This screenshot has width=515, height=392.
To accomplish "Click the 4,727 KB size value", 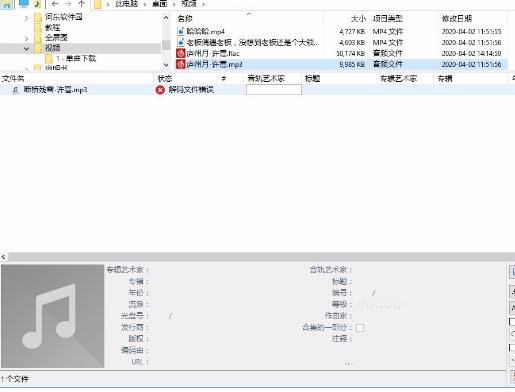I will (352, 32).
